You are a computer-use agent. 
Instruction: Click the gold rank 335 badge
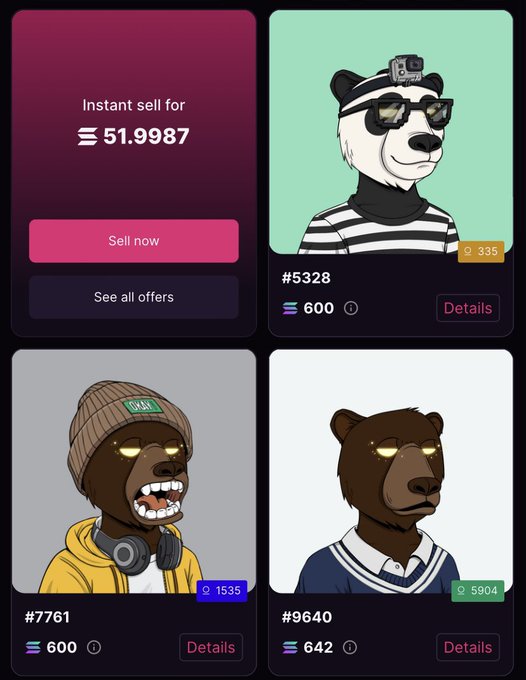[x=481, y=252]
